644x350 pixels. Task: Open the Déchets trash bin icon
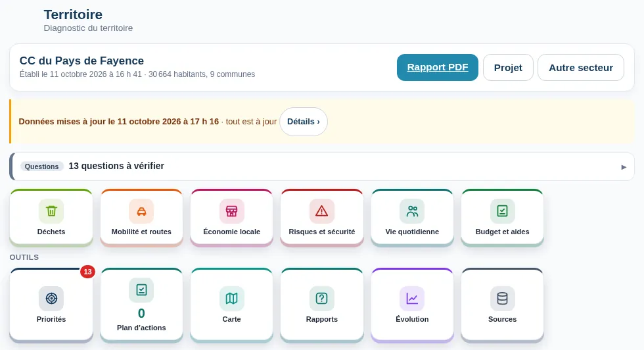pos(51,211)
